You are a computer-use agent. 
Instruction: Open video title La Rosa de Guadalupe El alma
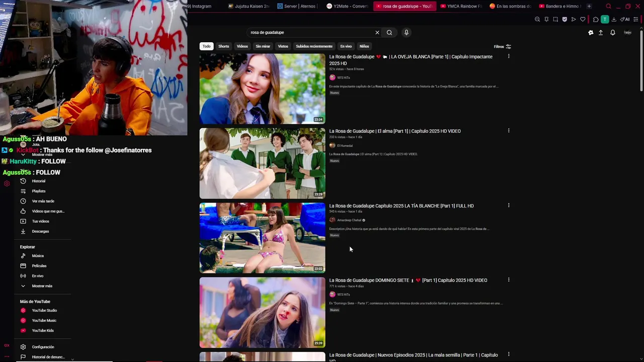point(395,131)
